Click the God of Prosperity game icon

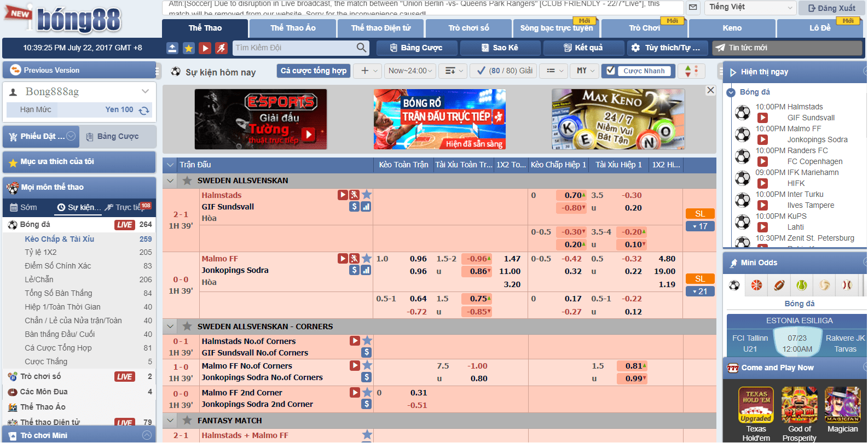[800, 405]
